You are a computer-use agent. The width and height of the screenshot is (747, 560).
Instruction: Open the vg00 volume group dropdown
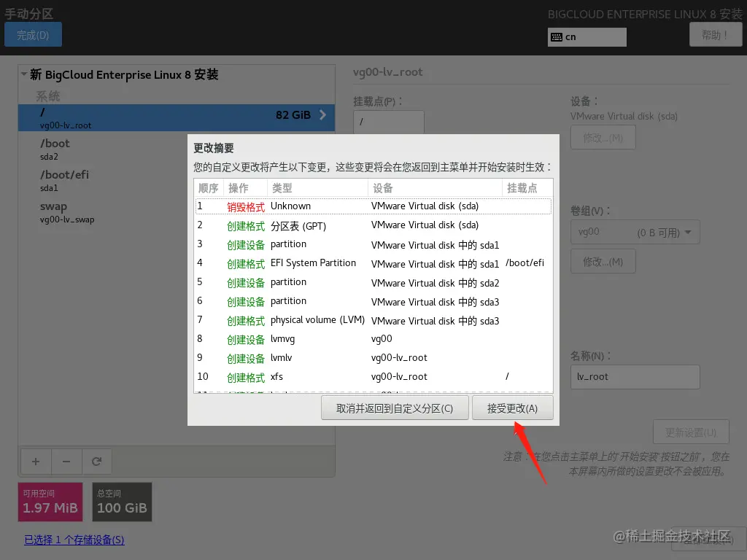(x=635, y=232)
